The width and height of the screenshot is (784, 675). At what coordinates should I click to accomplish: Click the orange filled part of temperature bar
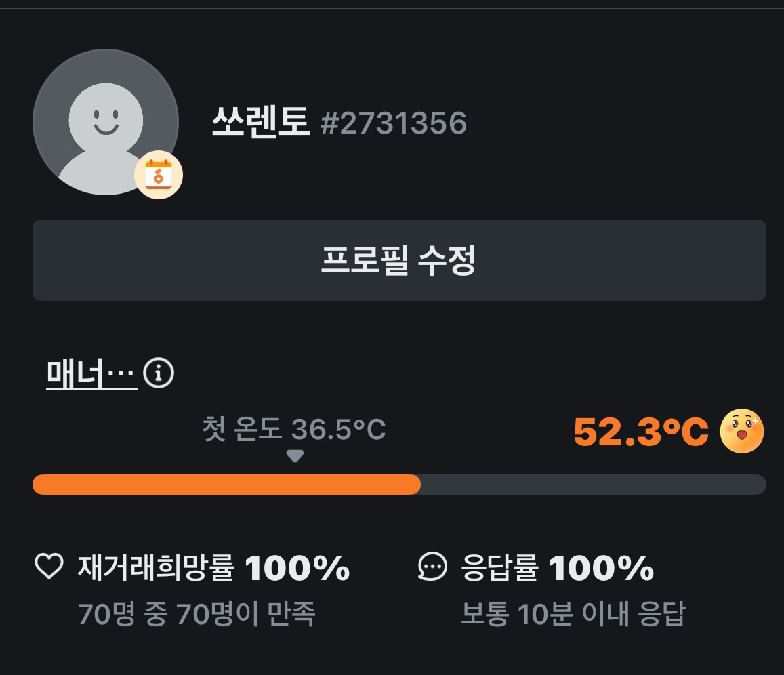226,485
